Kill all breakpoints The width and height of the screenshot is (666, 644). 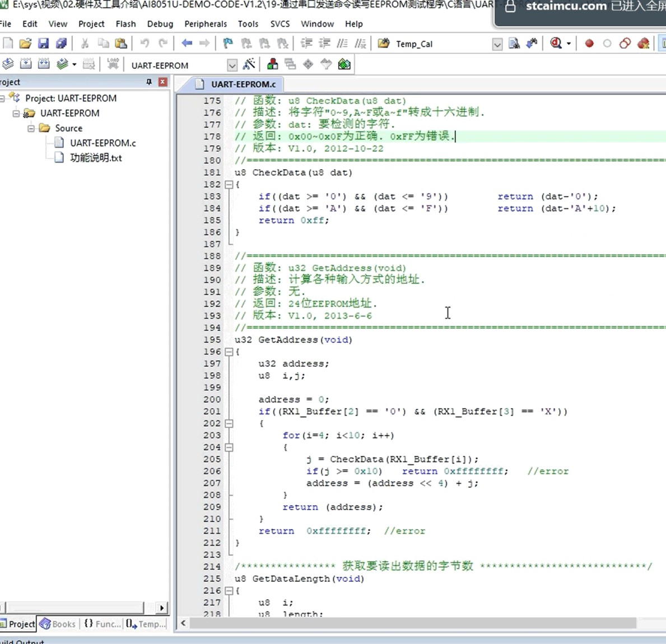tap(644, 43)
